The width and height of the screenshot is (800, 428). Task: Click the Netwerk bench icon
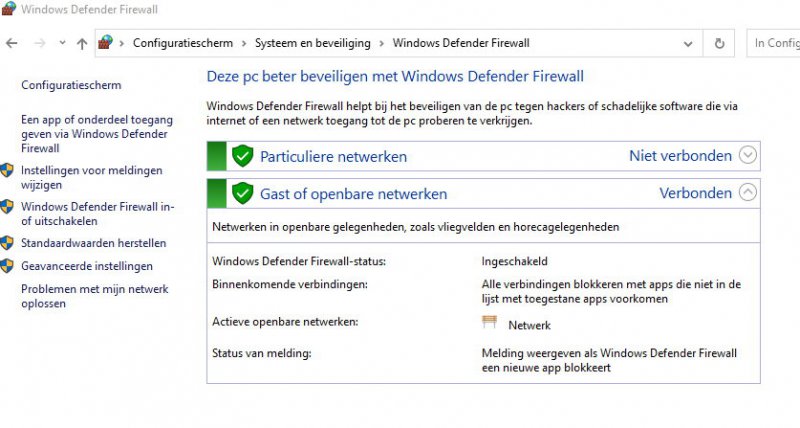(490, 324)
